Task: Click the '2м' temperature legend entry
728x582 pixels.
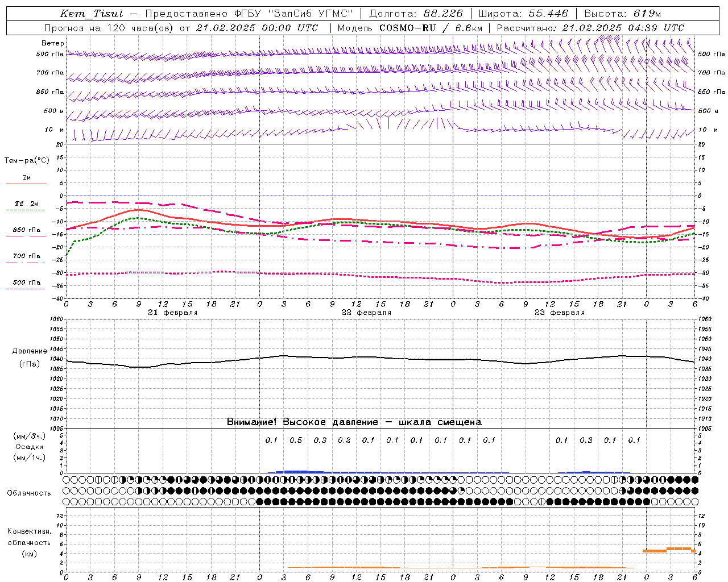Action: pyautogui.click(x=27, y=177)
